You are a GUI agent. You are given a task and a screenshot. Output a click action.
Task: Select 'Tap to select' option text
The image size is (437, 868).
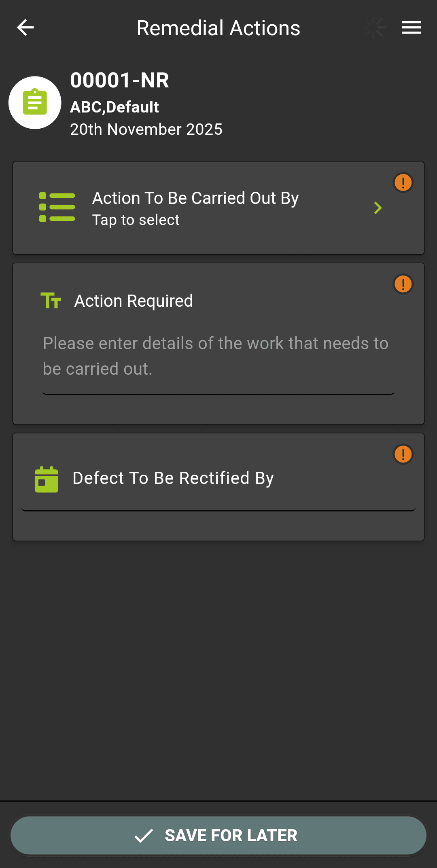pos(136,220)
